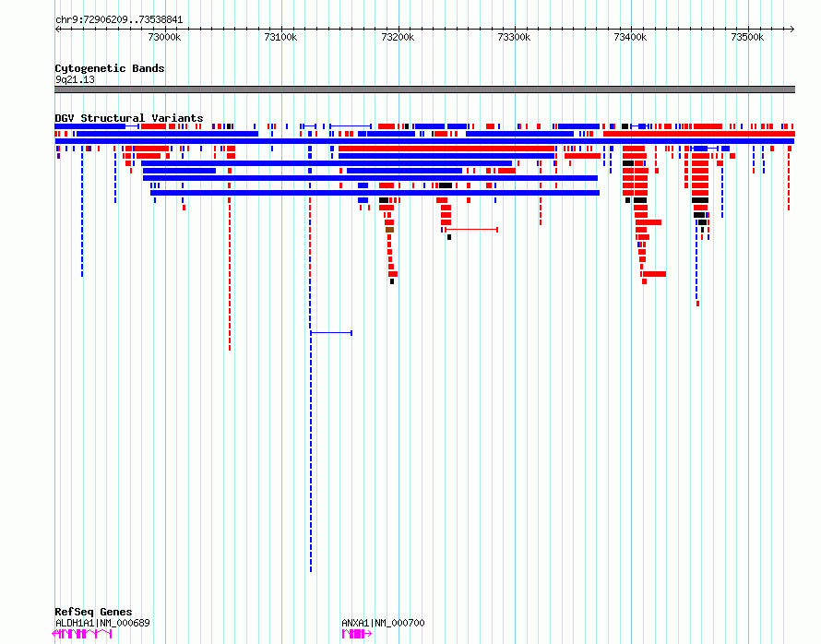The image size is (821, 644).
Task: Select the brown variant block near 73200k
Action: click(x=389, y=230)
